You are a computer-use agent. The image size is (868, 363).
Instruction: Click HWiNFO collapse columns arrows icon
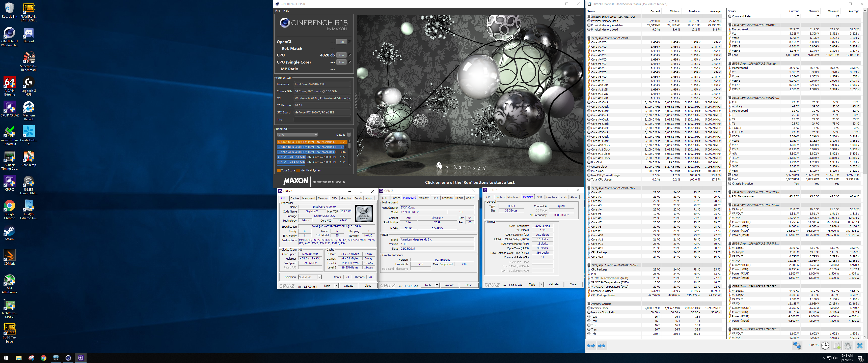602,346
